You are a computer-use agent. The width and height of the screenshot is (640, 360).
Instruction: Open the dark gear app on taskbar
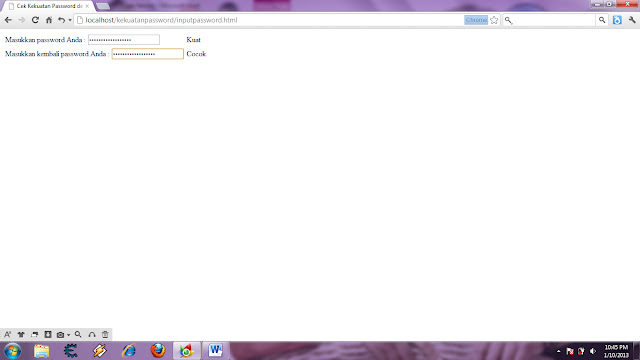71,351
